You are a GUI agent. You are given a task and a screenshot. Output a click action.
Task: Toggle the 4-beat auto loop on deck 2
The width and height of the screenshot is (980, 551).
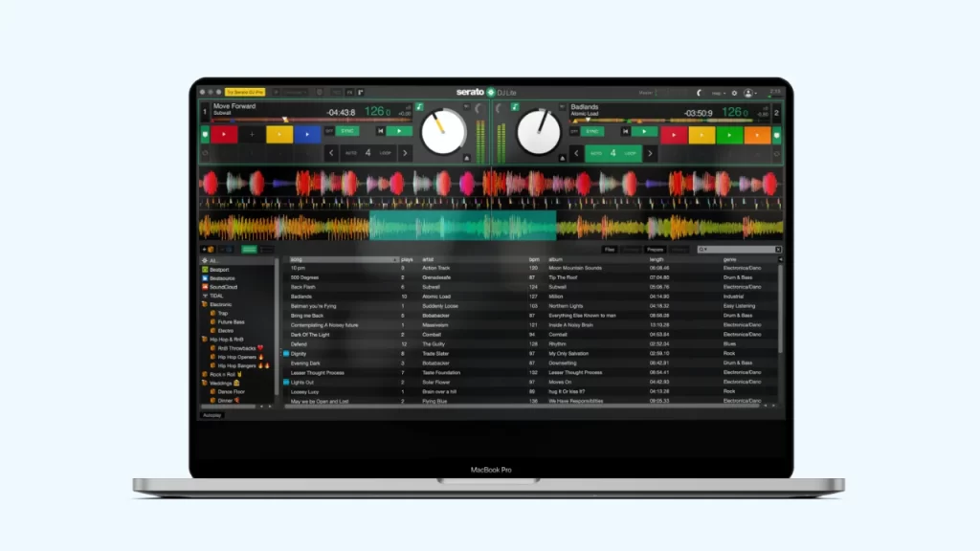click(x=613, y=153)
